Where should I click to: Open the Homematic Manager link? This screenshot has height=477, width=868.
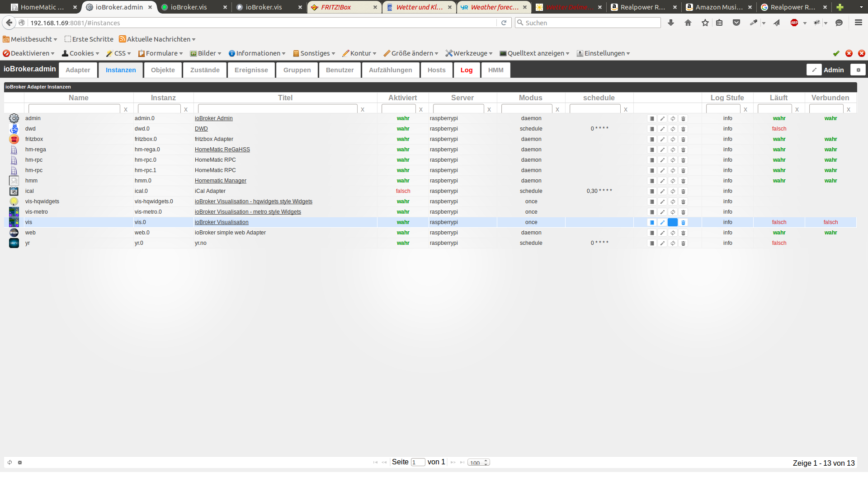tap(221, 181)
